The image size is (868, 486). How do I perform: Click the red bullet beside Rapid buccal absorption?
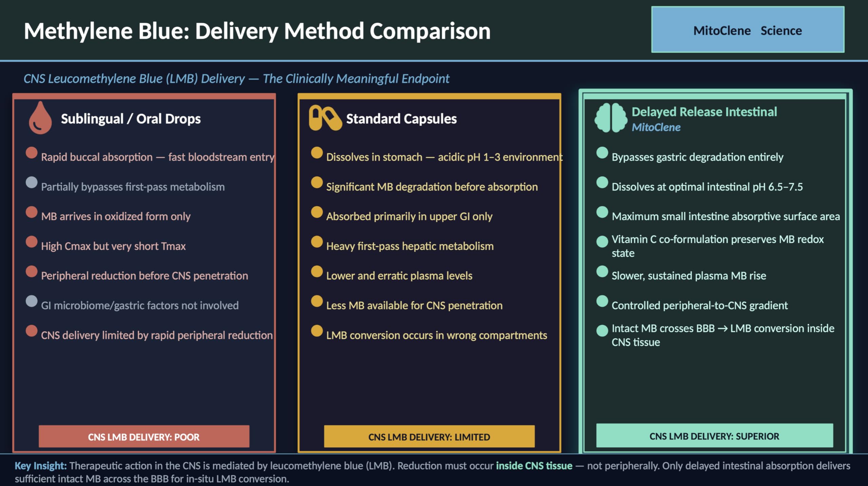click(x=32, y=153)
